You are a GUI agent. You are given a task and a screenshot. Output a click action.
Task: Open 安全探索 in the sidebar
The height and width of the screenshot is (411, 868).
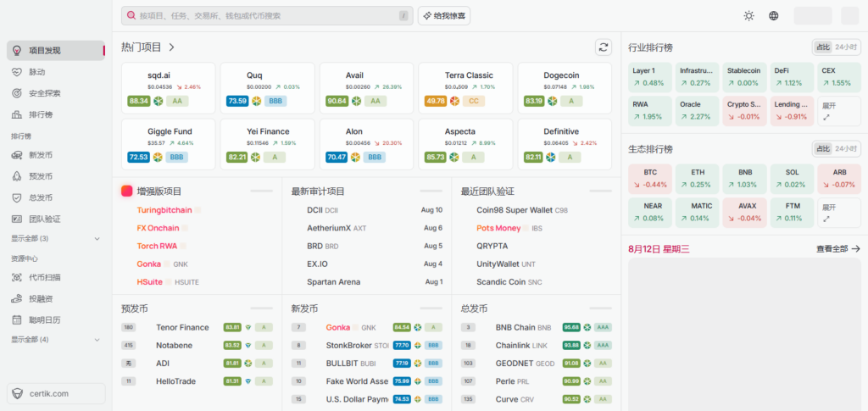click(x=55, y=93)
